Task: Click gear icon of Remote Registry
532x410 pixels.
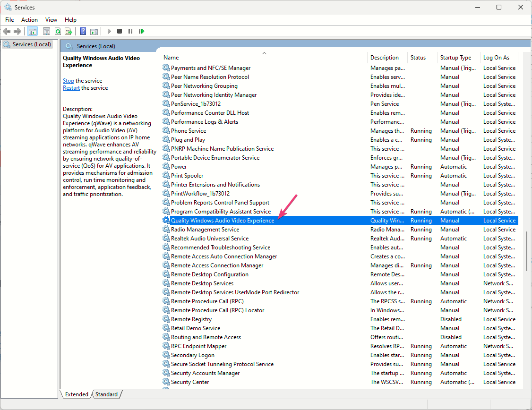Action: [166, 319]
